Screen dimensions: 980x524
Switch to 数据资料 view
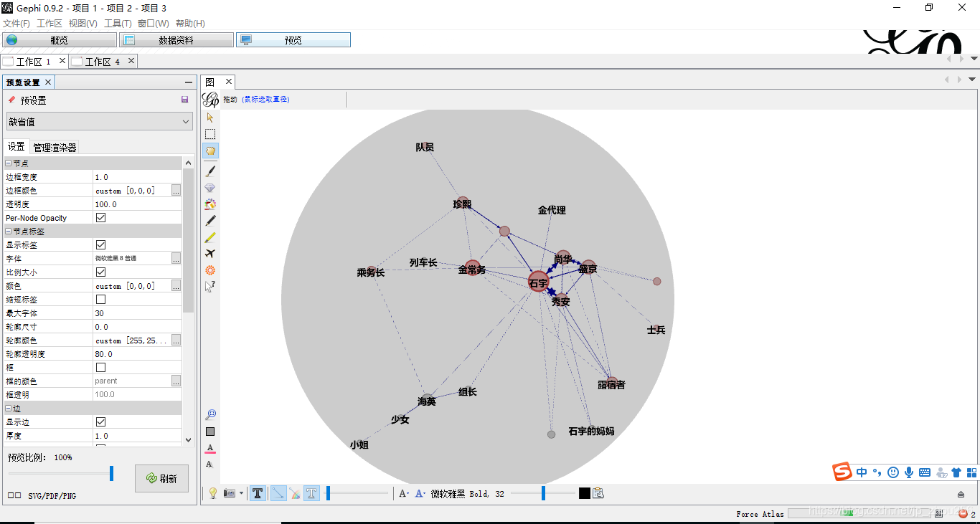click(x=176, y=40)
